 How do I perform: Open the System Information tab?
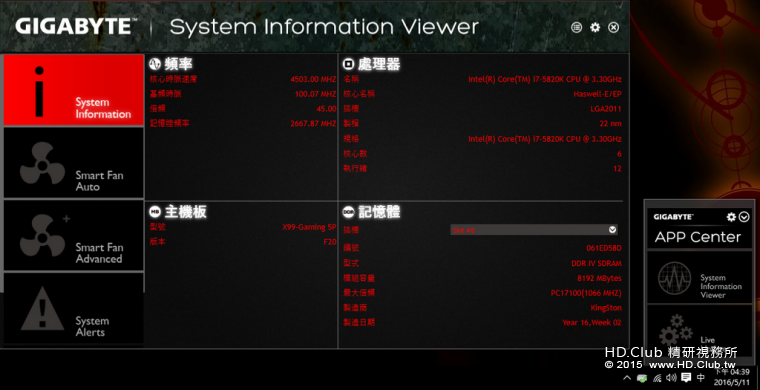(x=74, y=90)
